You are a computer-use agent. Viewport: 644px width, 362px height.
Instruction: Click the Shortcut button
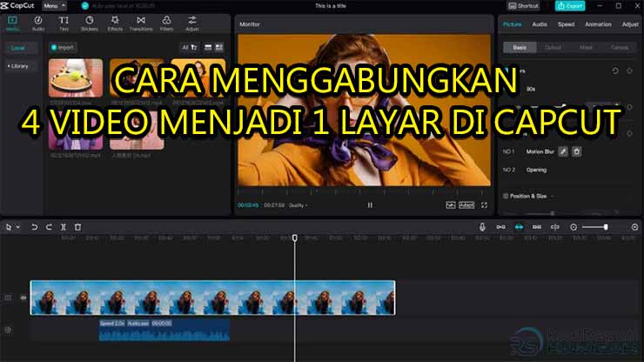point(523,6)
